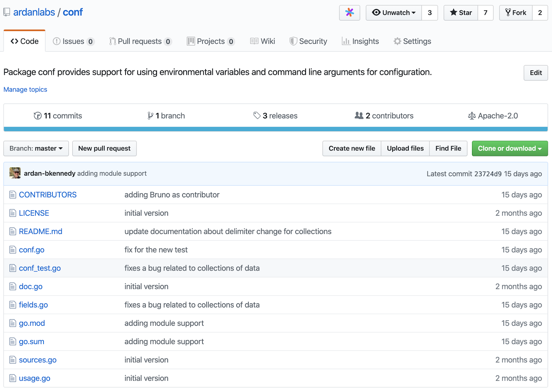
Task: Fork the conf repository
Action: [x=516, y=13]
